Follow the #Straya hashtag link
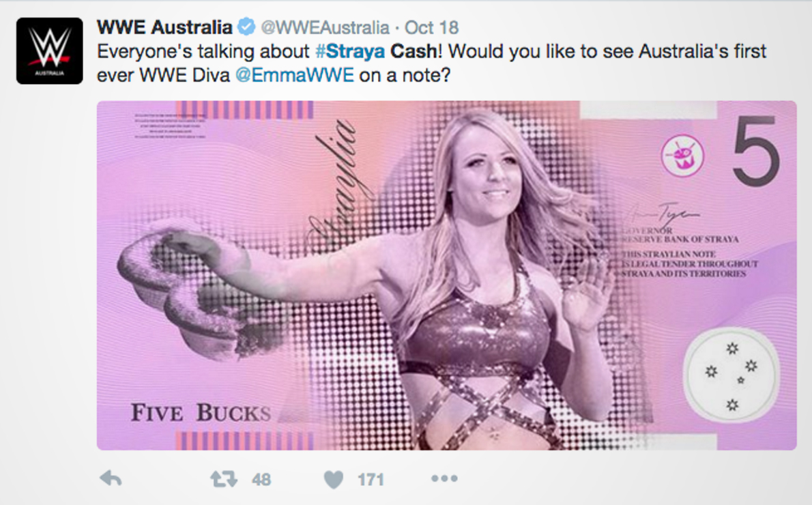This screenshot has width=812, height=505. tap(350, 51)
